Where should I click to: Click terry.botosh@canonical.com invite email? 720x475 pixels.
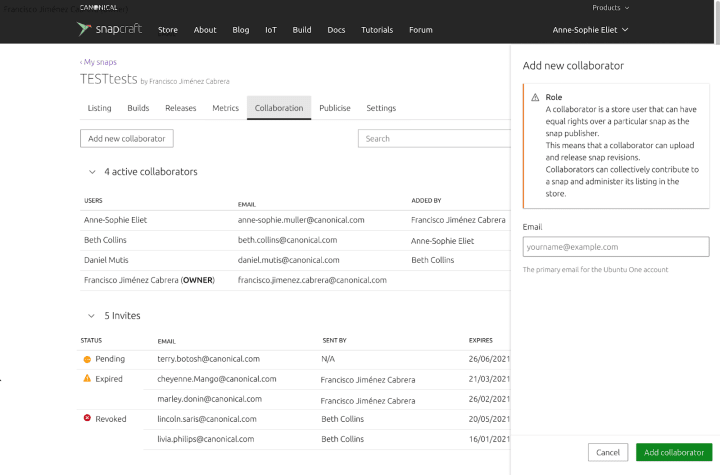[x=208, y=359]
